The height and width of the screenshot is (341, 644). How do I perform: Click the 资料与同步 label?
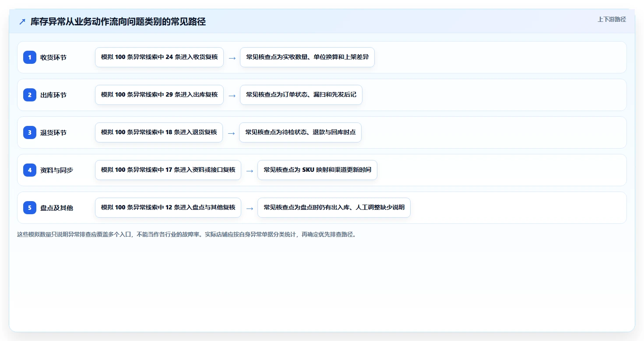point(56,170)
